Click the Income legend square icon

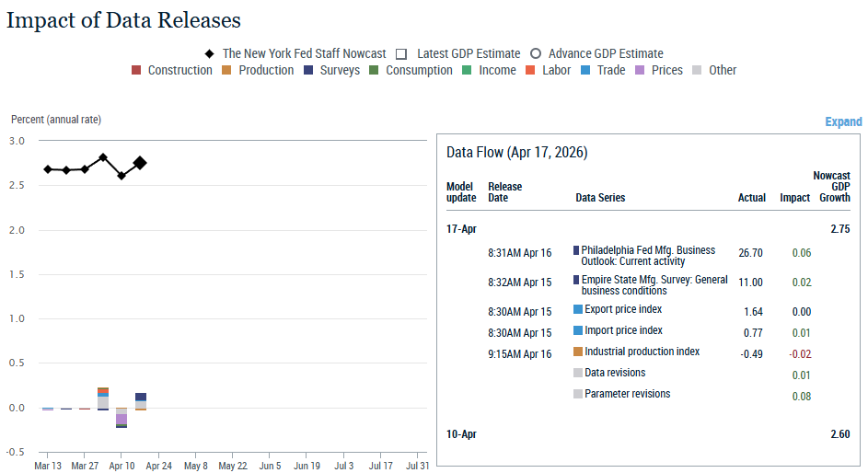(x=468, y=71)
